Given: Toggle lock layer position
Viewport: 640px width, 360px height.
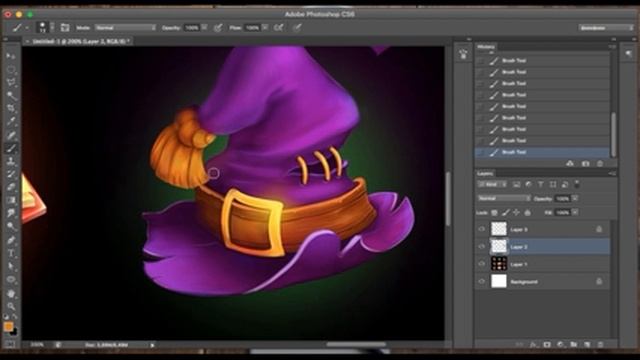Looking at the screenshot, I should [516, 213].
